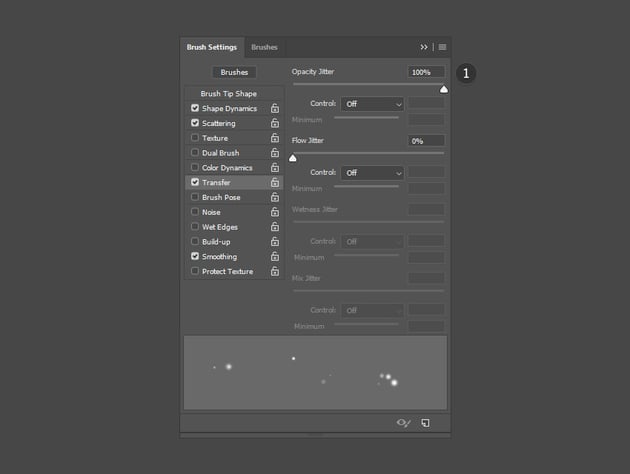Image resolution: width=630 pixels, height=474 pixels.
Task: Lock the Wet Edges setting
Action: pos(275,227)
